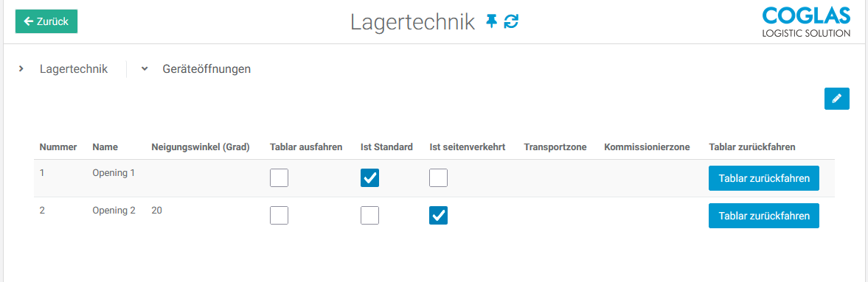Check Ist seitenverkehrt for Opening 1
868x282 pixels.
pos(439,178)
